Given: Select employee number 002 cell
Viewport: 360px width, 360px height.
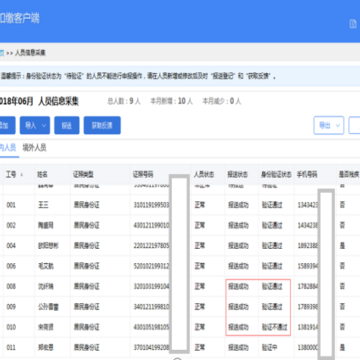Looking at the screenshot, I should [x=11, y=226].
